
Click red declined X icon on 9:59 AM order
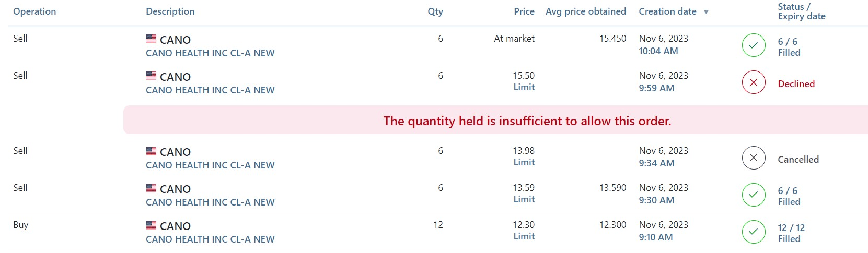[753, 82]
